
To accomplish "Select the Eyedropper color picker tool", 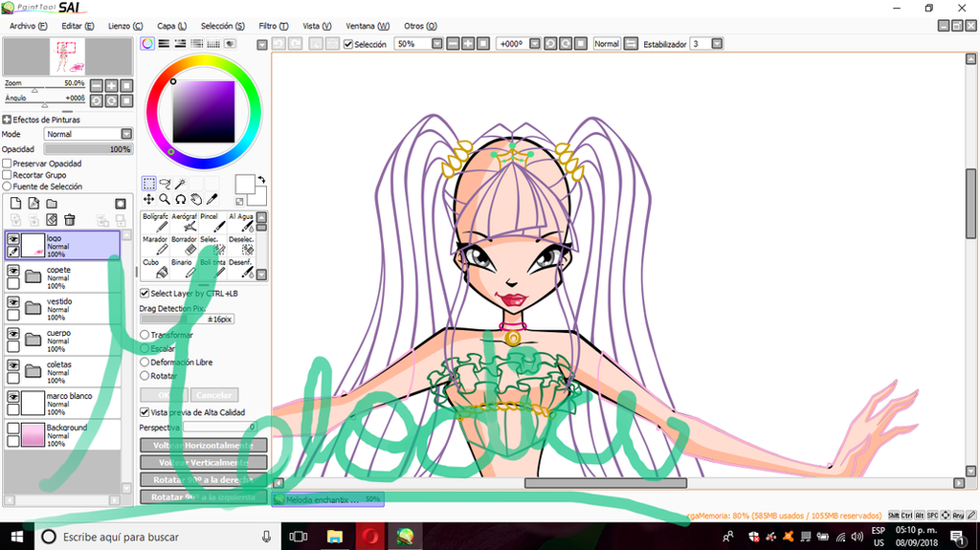I will click(x=212, y=199).
